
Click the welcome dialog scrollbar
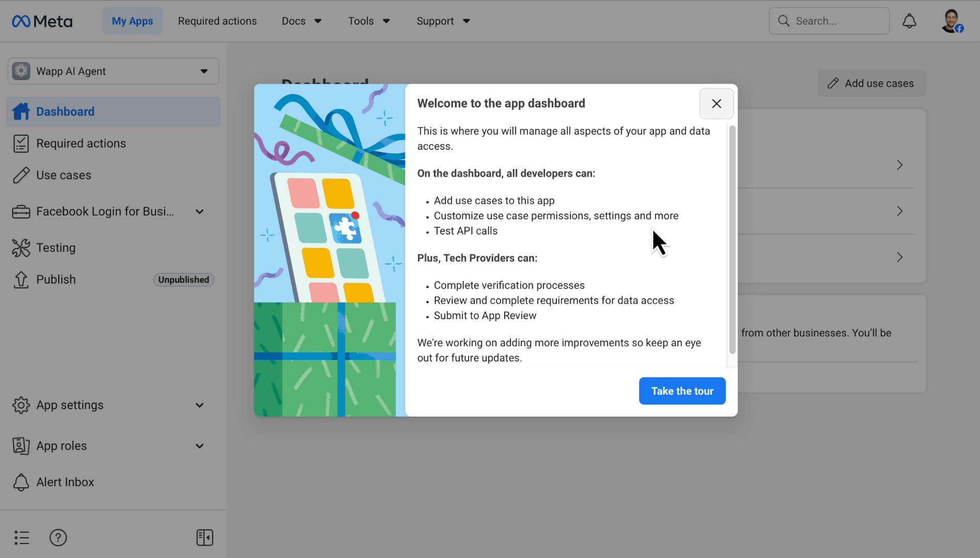(732, 240)
